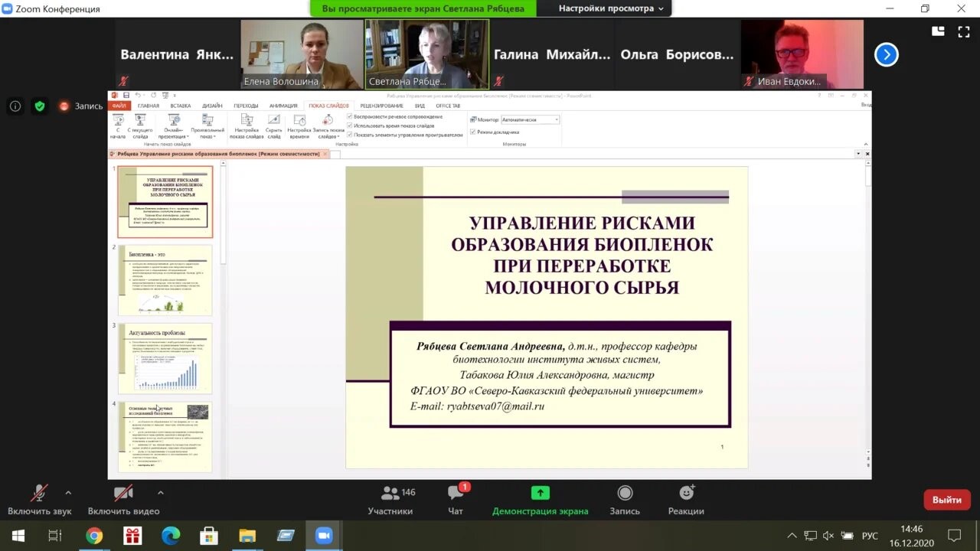
Task: Click the red Выйти button
Action: (x=946, y=500)
